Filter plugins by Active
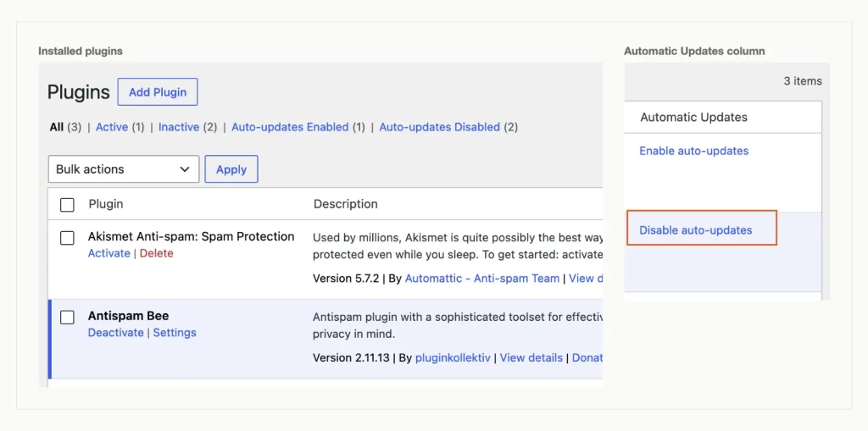This screenshot has width=868, height=431. click(112, 127)
